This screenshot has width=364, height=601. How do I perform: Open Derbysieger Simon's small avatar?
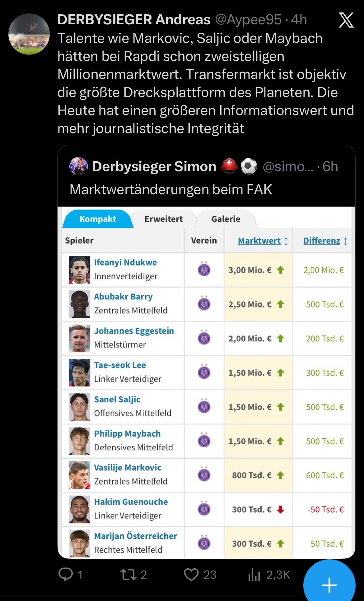click(78, 166)
